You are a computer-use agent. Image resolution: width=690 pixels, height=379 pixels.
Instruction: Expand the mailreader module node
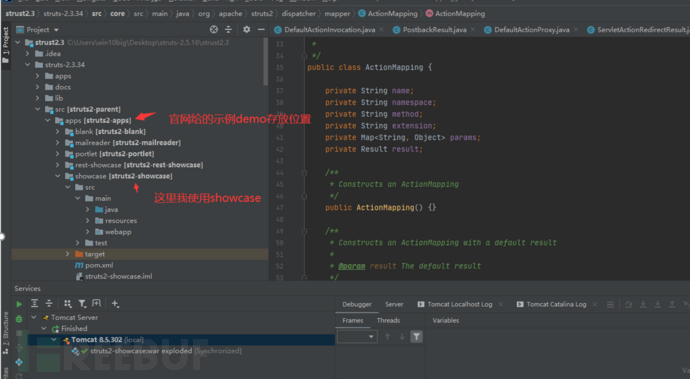[x=57, y=143]
